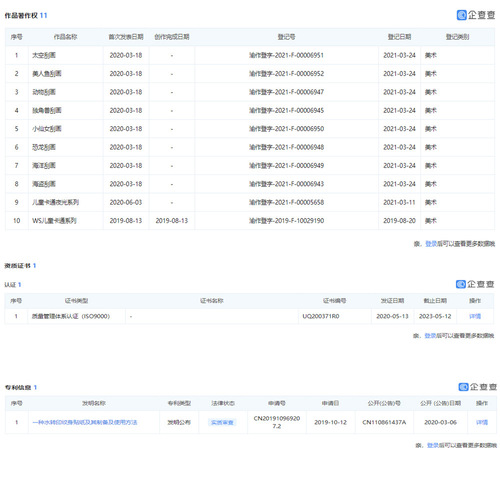Open the blue patent invention name link
This screenshot has height=500, width=500.
(x=85, y=422)
